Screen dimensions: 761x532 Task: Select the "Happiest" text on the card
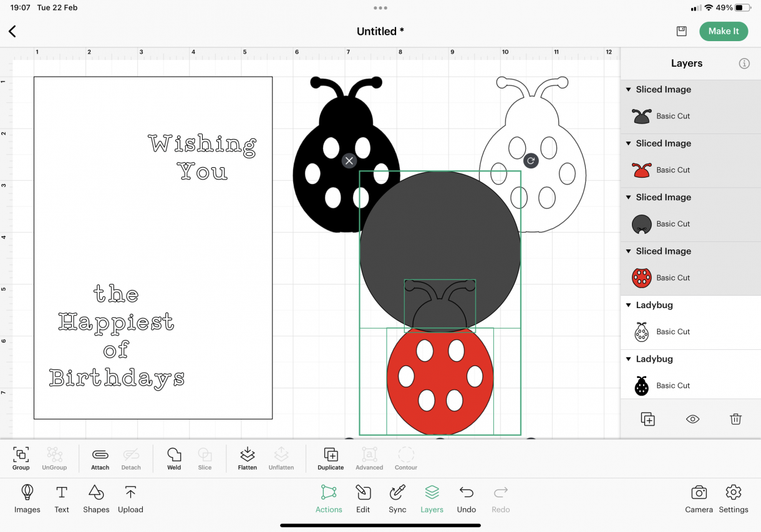116,322
